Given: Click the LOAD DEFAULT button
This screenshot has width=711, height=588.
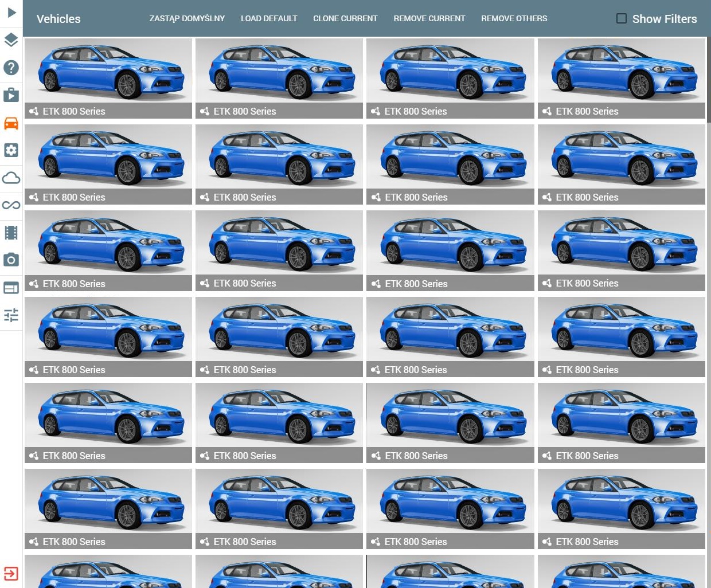Looking at the screenshot, I should point(269,18).
